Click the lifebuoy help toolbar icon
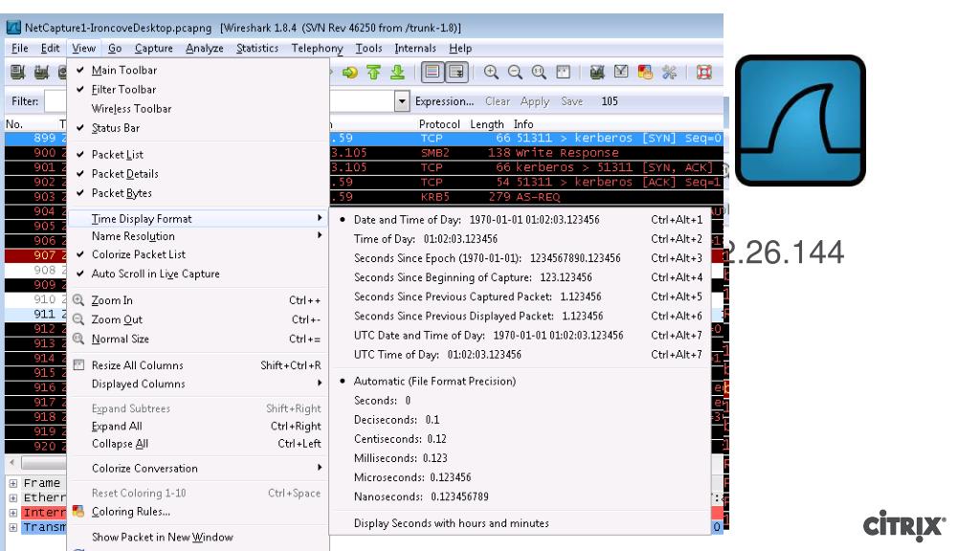 (704, 73)
